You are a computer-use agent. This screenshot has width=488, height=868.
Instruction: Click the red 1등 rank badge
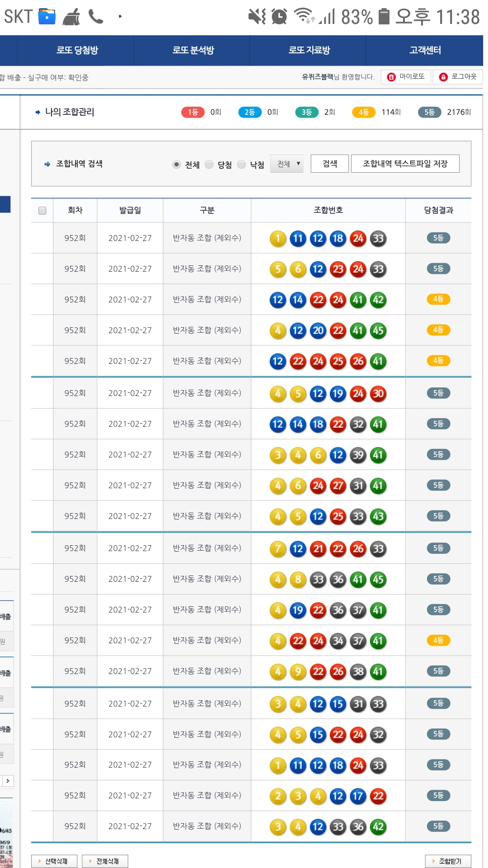click(x=193, y=112)
